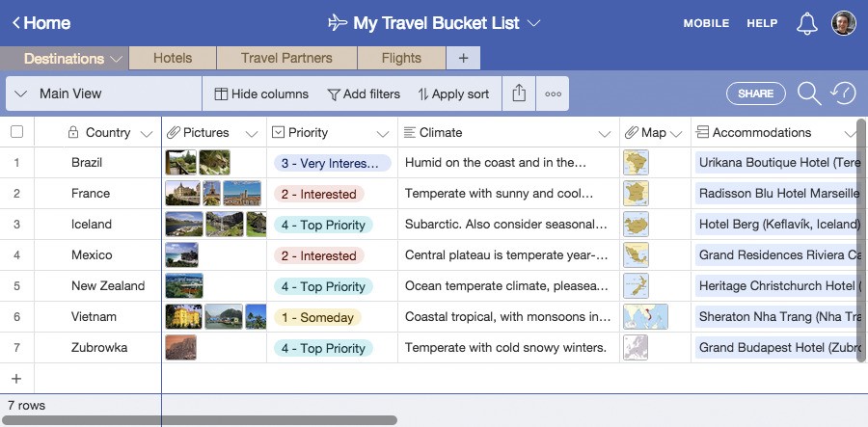The image size is (868, 427).
Task: Add a new row with plus
Action: [x=15, y=379]
